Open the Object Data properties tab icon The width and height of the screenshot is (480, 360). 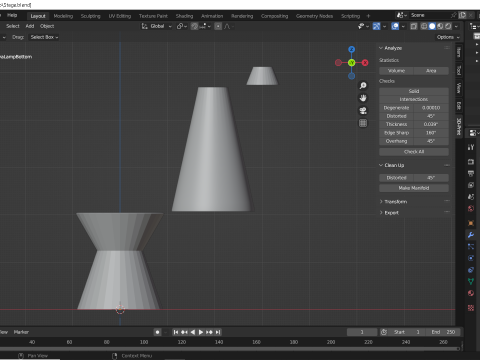click(471, 281)
